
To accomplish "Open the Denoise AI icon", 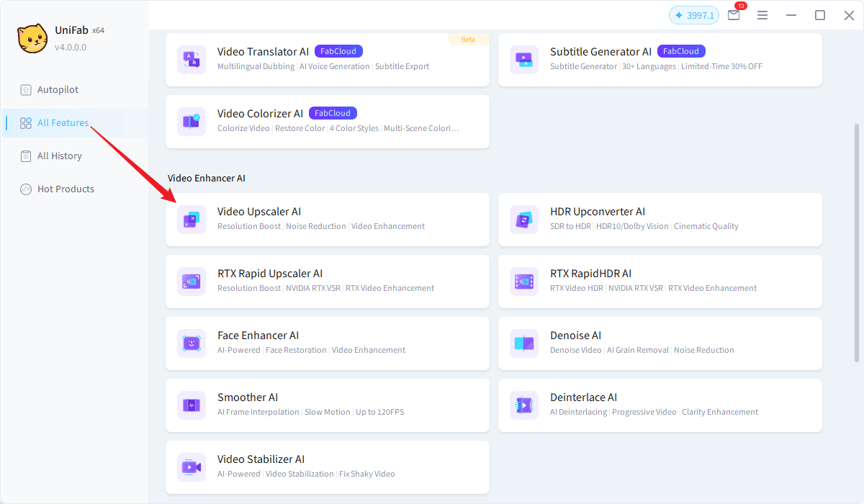I will [524, 343].
